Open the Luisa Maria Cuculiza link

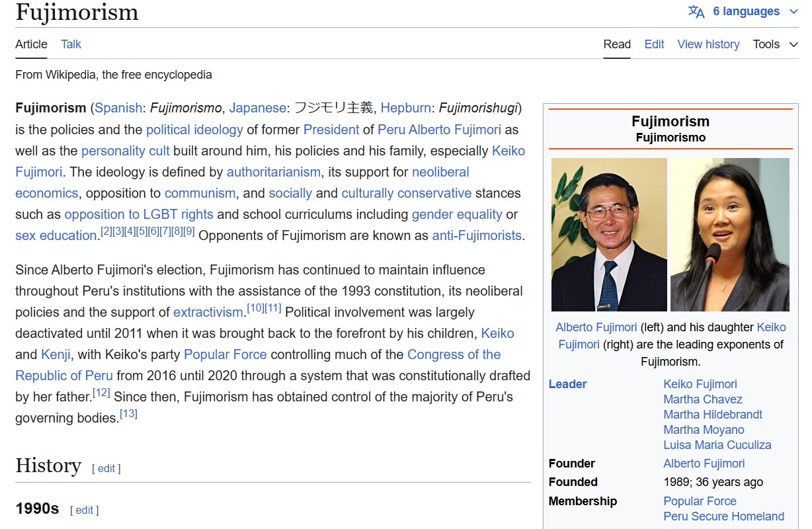[x=717, y=445]
